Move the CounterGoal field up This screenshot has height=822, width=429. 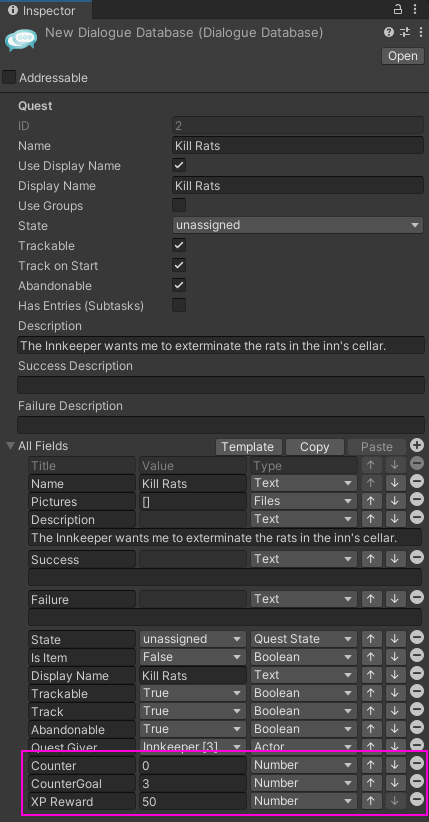point(371,783)
